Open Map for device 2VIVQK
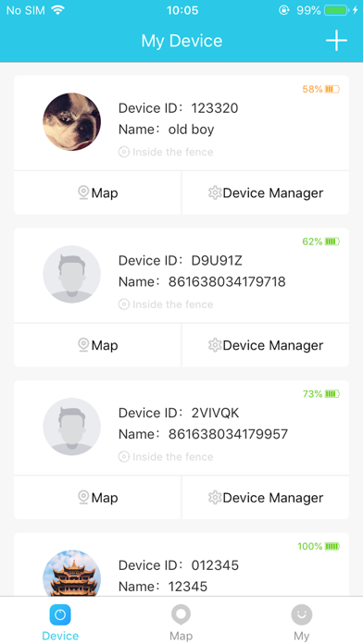This screenshot has height=644, width=363. (97, 498)
